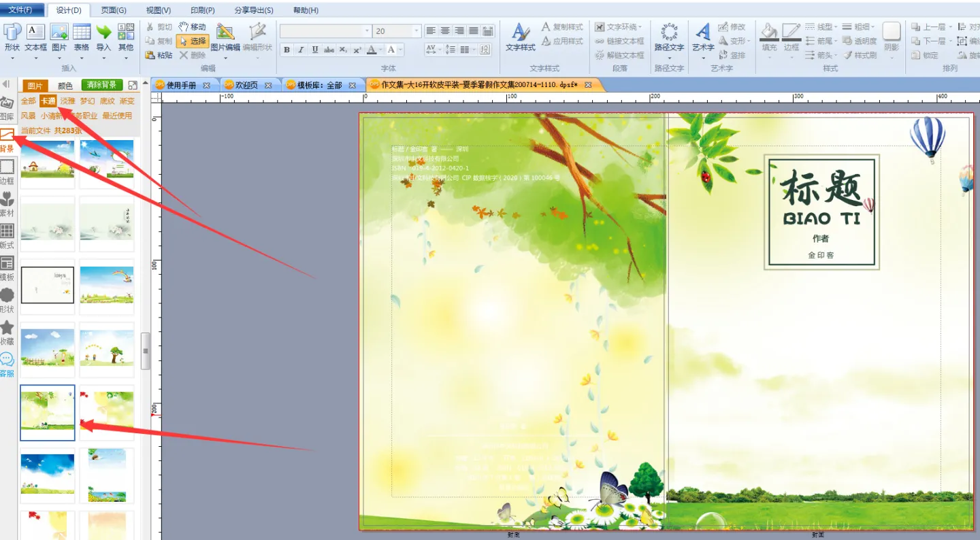980x540 pixels.
Task: Switch to 使用手册 document tab
Action: (181, 85)
